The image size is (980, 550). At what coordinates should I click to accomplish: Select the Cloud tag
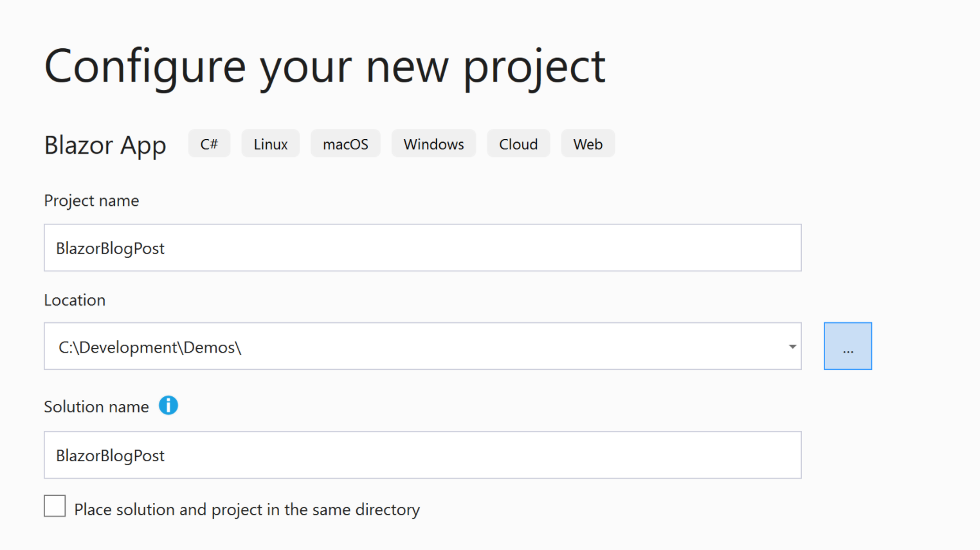point(518,143)
